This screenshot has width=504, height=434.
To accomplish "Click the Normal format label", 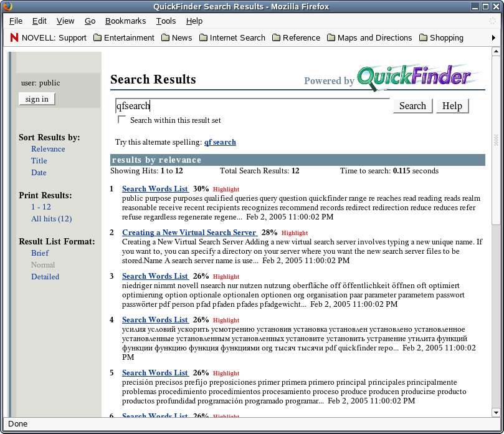I will [x=43, y=265].
